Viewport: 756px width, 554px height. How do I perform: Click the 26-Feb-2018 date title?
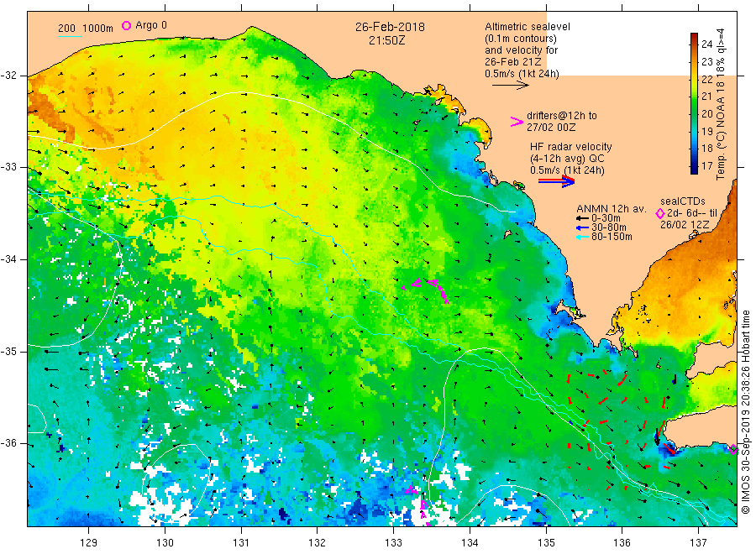click(x=390, y=27)
